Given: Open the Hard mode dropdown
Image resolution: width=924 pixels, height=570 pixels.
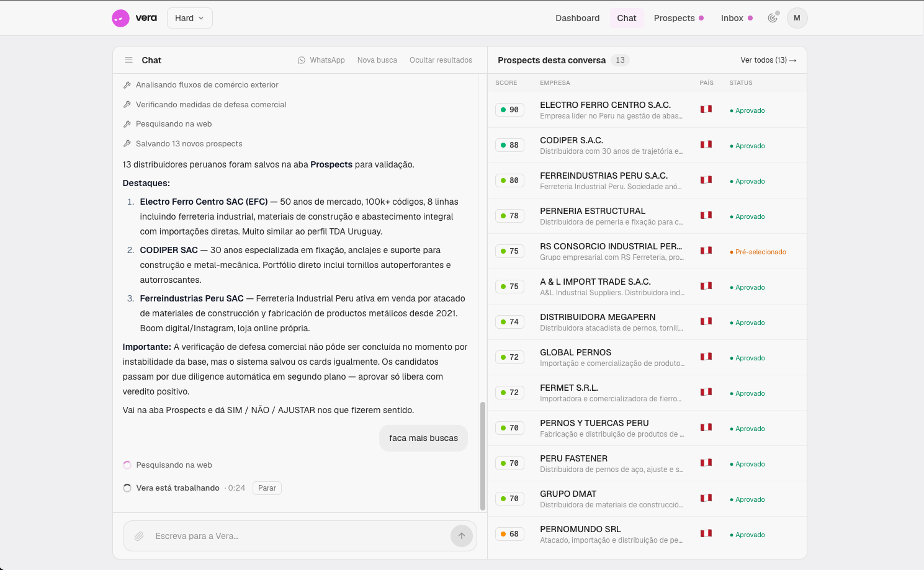Looking at the screenshot, I should tap(190, 18).
